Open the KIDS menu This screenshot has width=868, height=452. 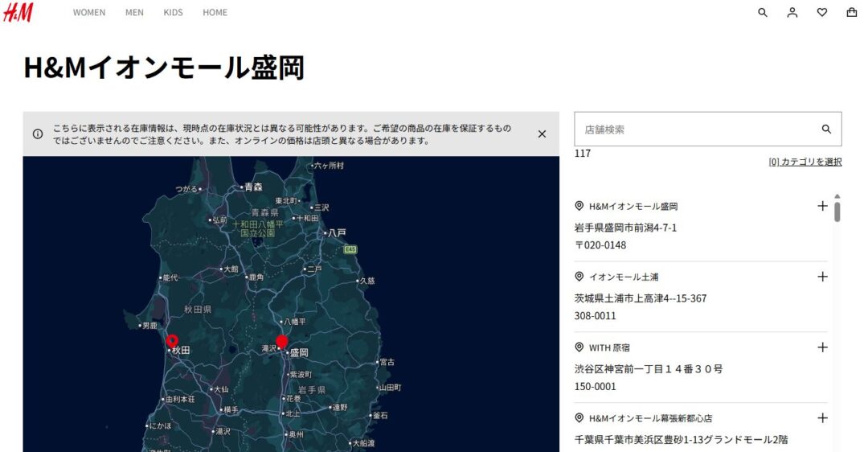tap(173, 13)
